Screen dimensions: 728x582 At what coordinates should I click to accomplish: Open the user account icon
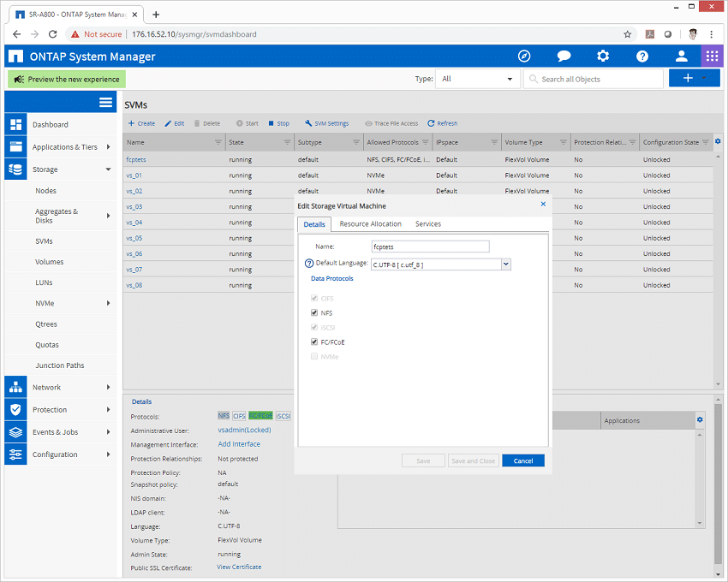pos(681,56)
